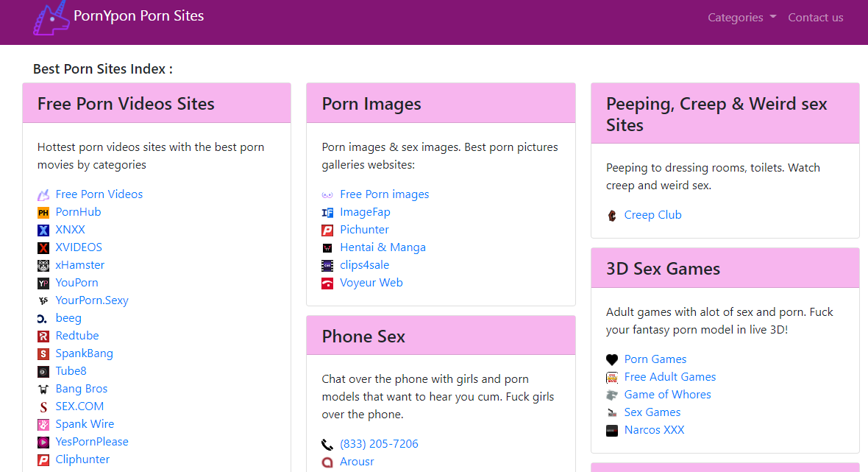Open the Free Porn Videos link
Viewport: 868px width, 472px height.
(99, 194)
